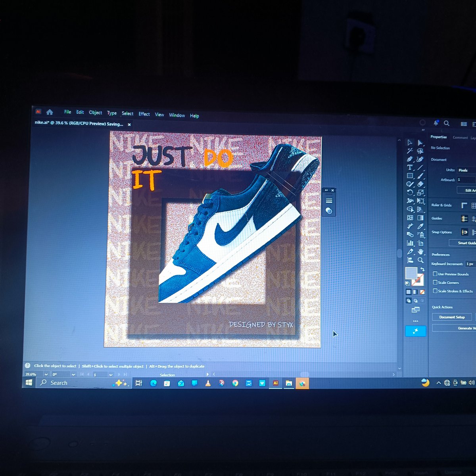Open the floating panel hamburger menu
Image resolution: width=476 pixels, height=476 pixels.
[x=329, y=200]
